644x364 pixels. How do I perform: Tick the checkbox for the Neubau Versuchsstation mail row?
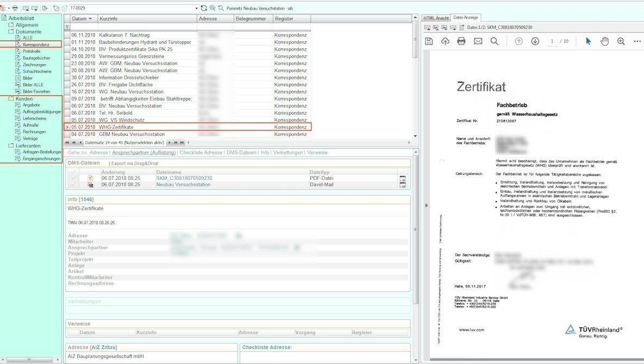coord(73,185)
